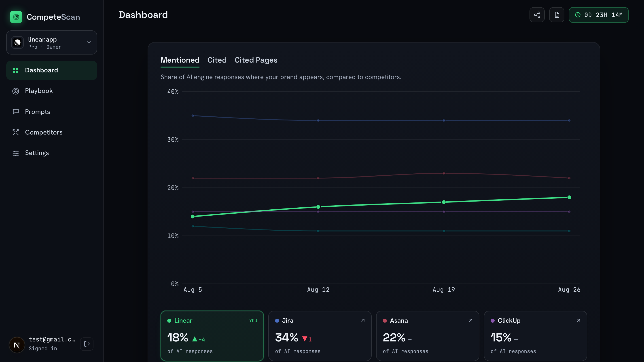Open Asana details arrow icon

(470, 321)
